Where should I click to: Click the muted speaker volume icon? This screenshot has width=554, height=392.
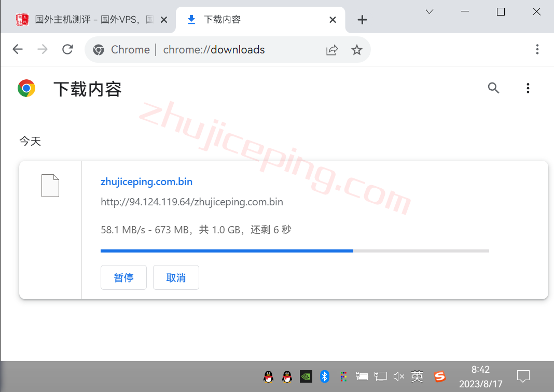click(x=399, y=376)
